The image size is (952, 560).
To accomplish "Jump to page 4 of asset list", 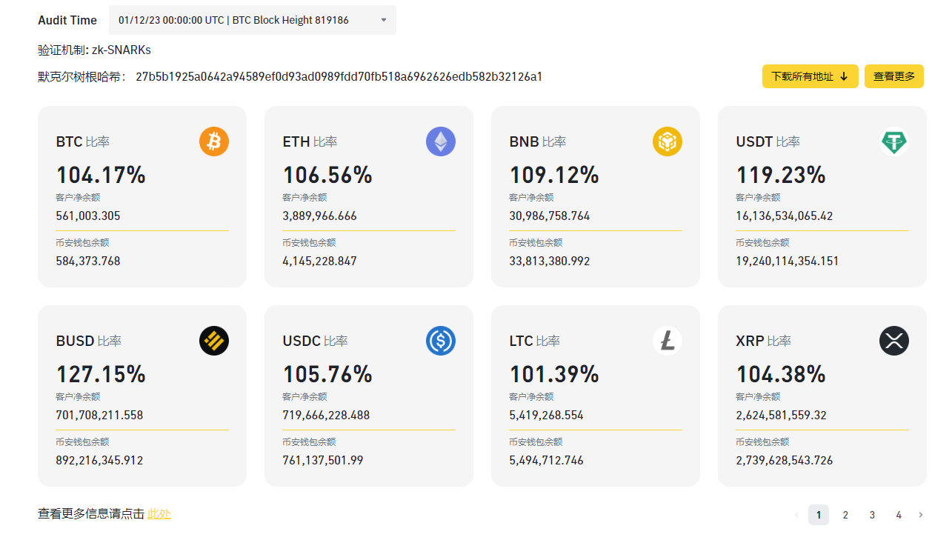I will click(x=899, y=515).
